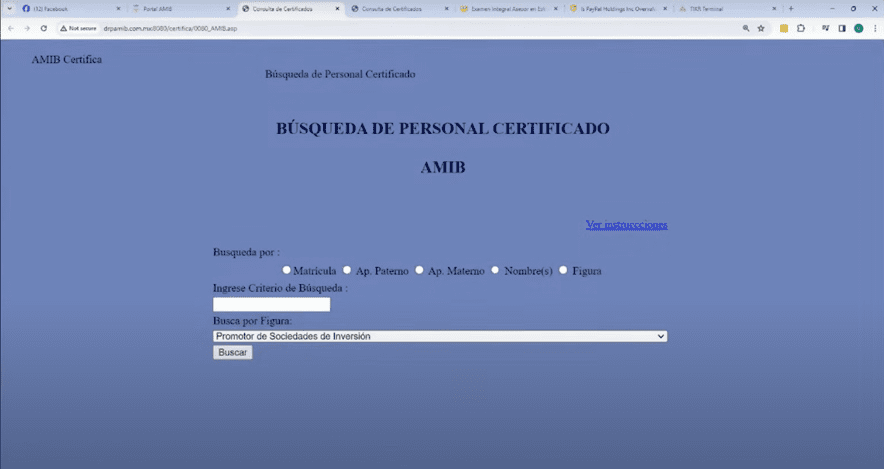Select the Ap. Paterno radio option
Screen dimensions: 884x469
(x=347, y=270)
